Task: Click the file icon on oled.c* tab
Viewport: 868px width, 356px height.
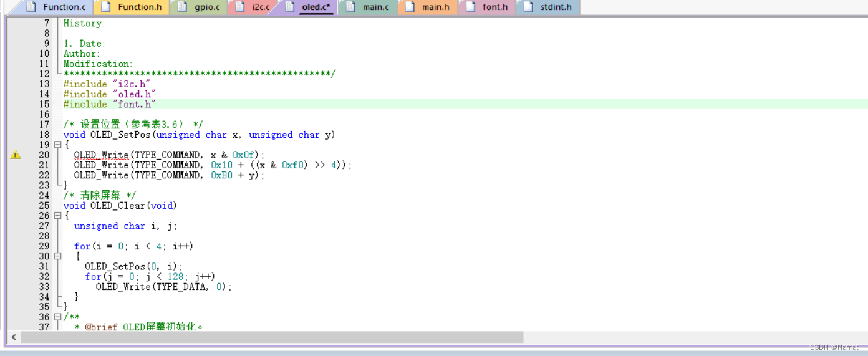Action: click(289, 7)
